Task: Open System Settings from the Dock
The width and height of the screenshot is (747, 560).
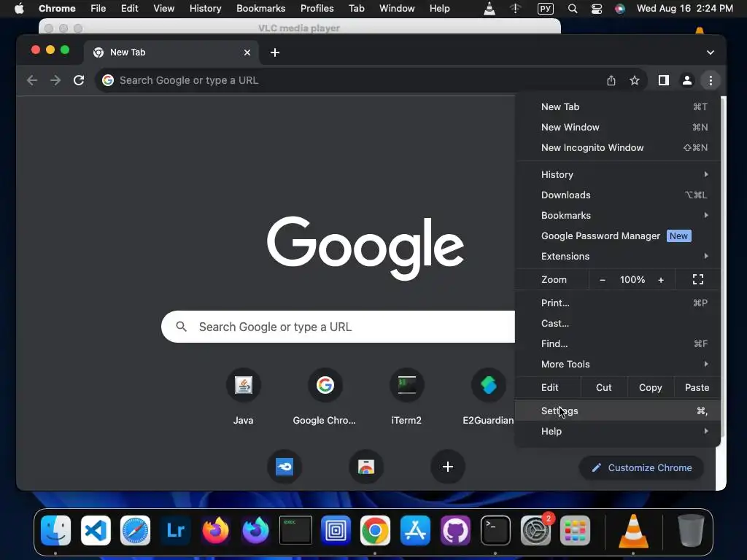Action: (535, 530)
